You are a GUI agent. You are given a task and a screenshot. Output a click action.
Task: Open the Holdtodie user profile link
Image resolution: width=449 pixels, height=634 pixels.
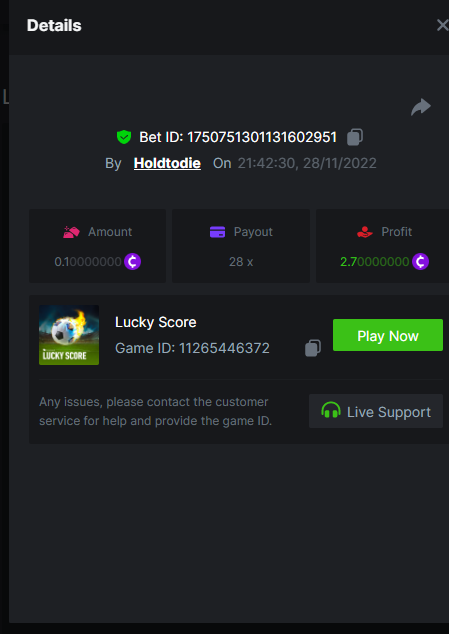(x=167, y=163)
